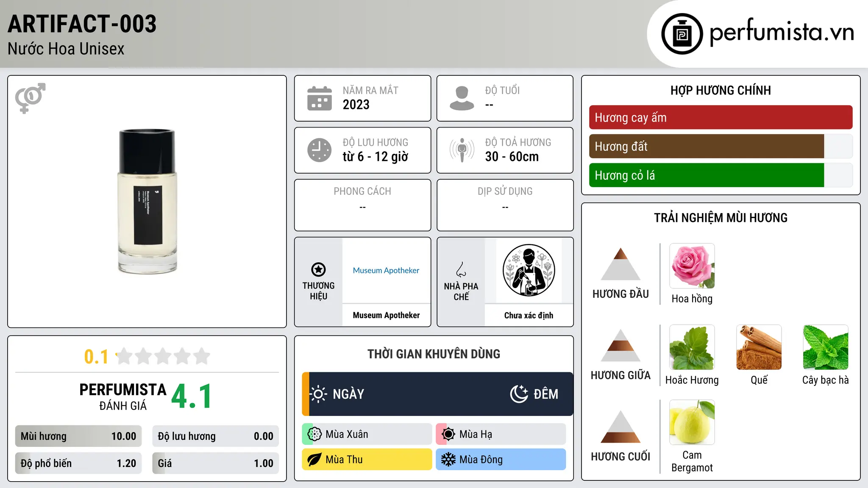Click the ARTIFACT-003 product title
The width and height of the screenshot is (868, 488).
coord(82,24)
